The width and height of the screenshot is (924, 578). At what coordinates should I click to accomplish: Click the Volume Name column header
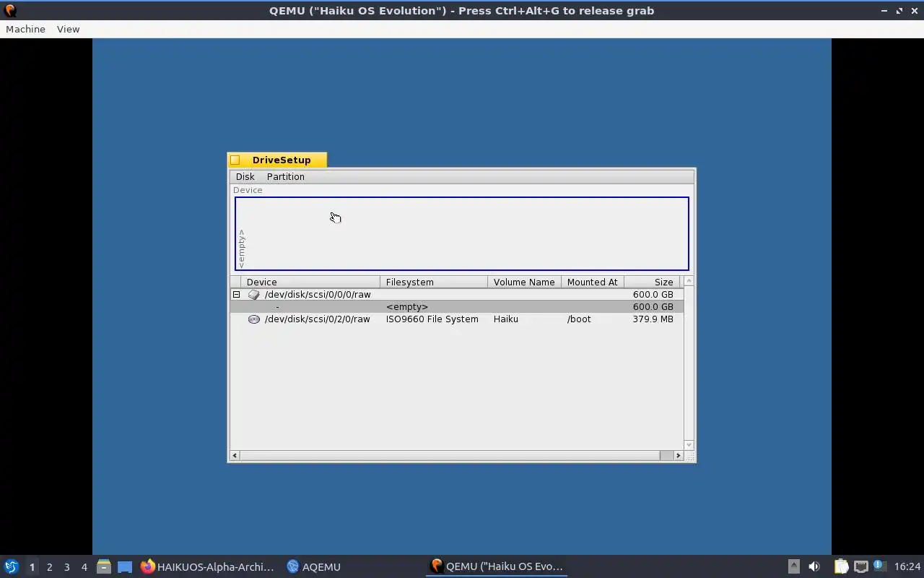[x=524, y=282]
